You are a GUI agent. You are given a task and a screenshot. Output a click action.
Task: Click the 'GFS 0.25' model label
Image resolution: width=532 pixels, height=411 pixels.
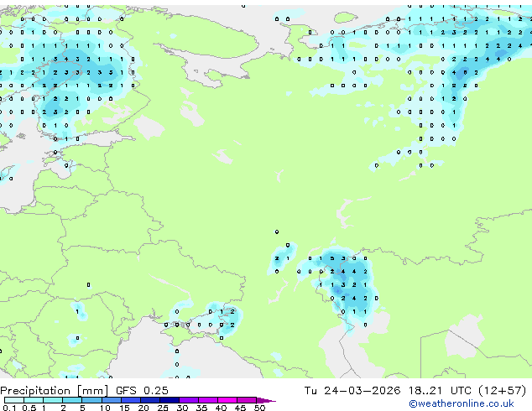[142, 391]
